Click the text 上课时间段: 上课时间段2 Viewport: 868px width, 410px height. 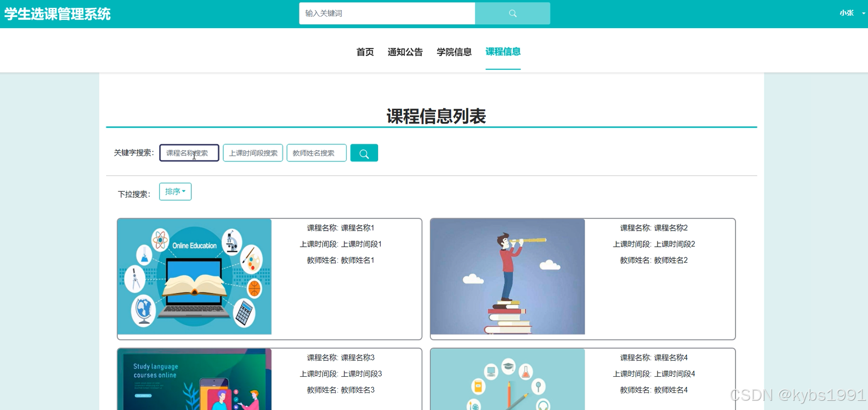pyautogui.click(x=654, y=244)
